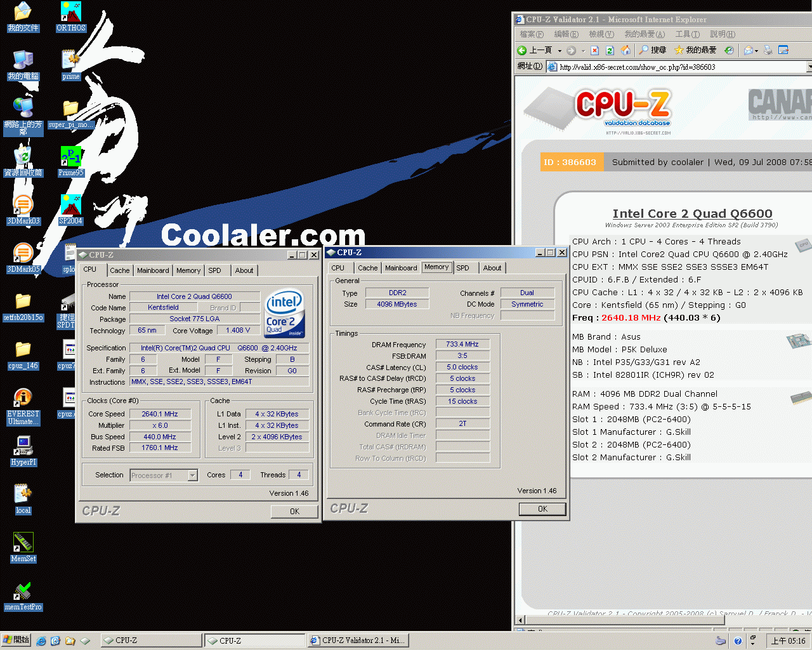Open the 網路上的芳鄰 network icon
Viewport: 812px width, 650px height.
pyautogui.click(x=23, y=117)
